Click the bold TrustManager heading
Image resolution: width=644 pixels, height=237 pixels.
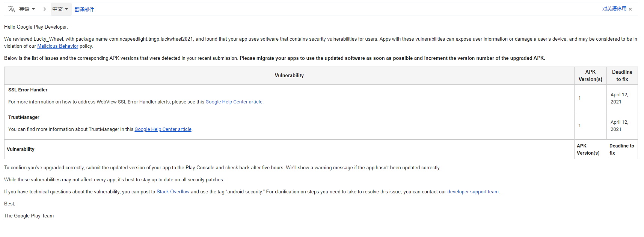click(24, 117)
